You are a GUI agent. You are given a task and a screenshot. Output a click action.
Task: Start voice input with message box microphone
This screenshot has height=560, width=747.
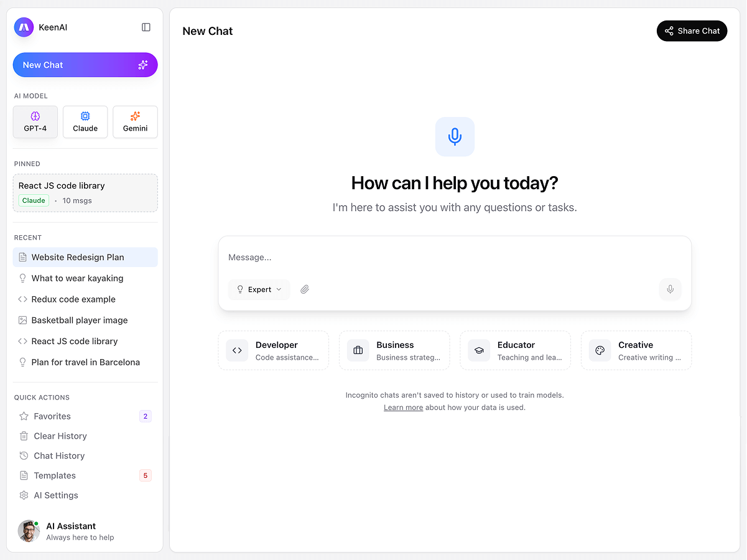pos(670,289)
